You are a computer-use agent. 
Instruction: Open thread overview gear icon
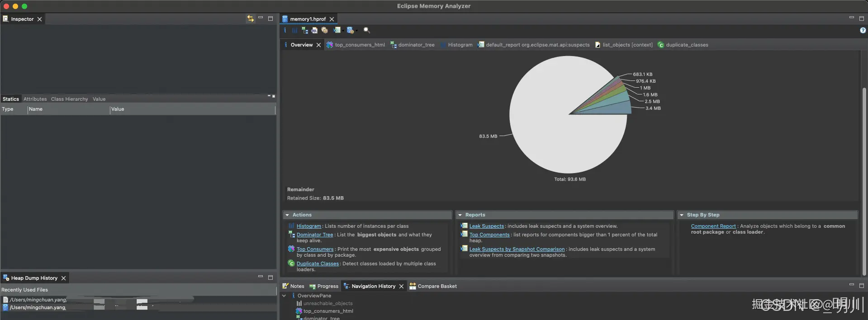pos(324,30)
